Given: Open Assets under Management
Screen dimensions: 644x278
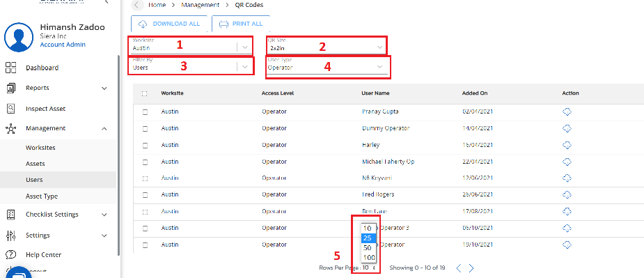Looking at the screenshot, I should click(x=36, y=164).
